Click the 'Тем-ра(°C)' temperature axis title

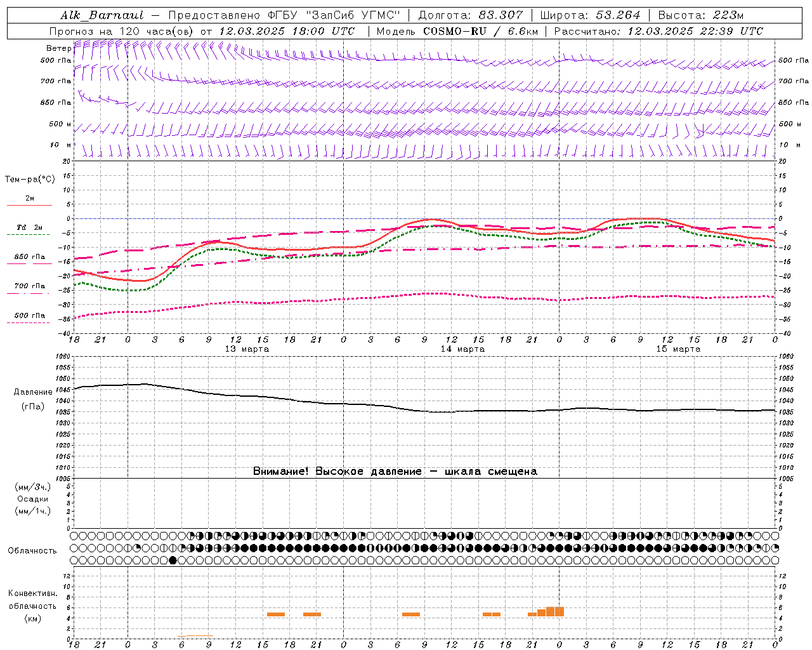click(30, 180)
